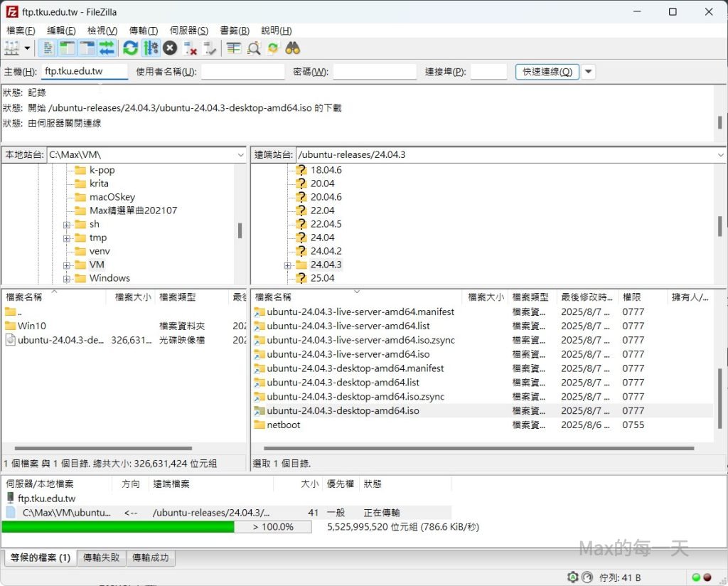Open directory listing filters icon

click(x=233, y=48)
